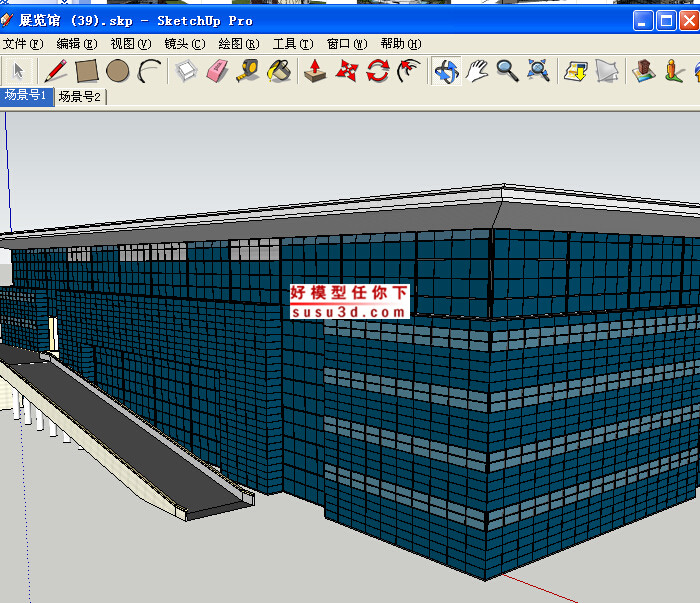Screen dimensions: 700x603
Task: Select the Circle tool
Action: pos(118,71)
